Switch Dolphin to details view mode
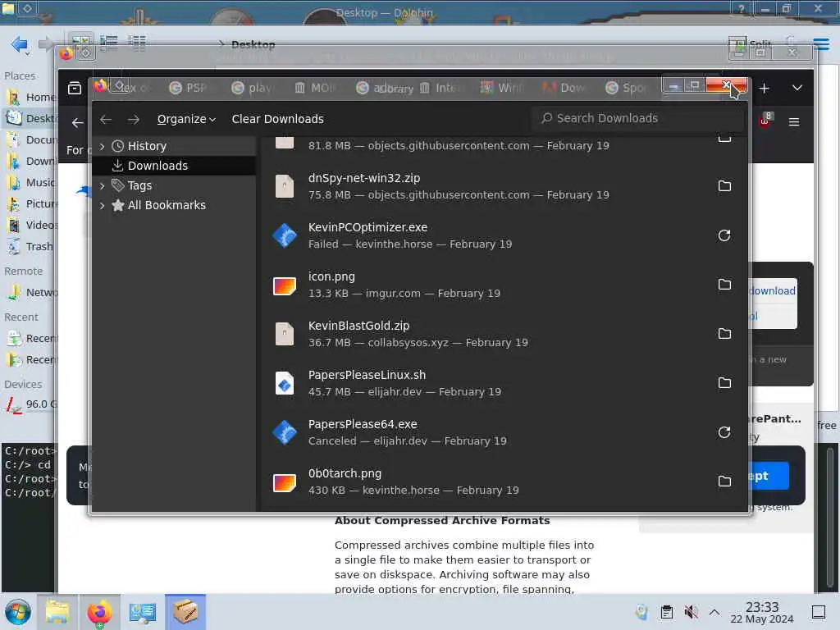840x630 pixels. click(x=137, y=43)
